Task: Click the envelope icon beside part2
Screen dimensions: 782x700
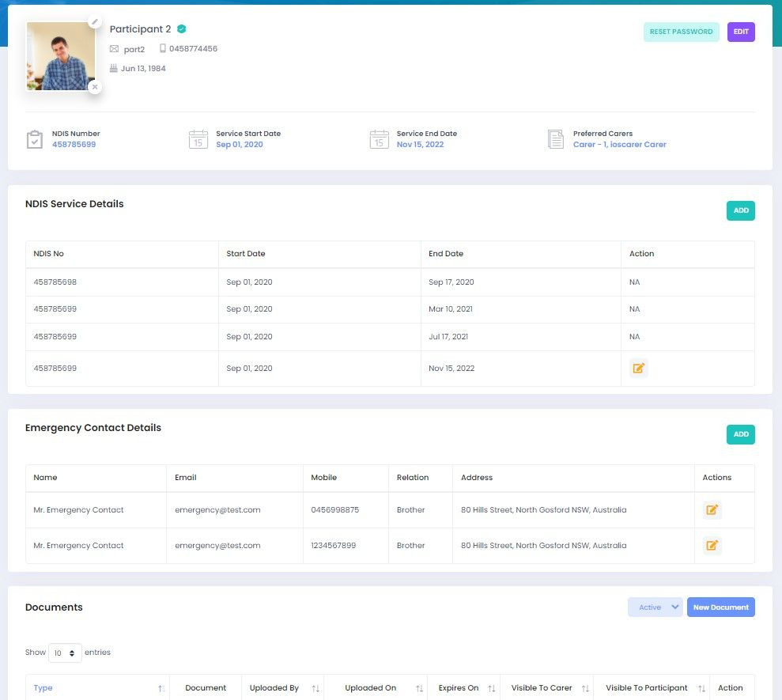Action: point(114,49)
